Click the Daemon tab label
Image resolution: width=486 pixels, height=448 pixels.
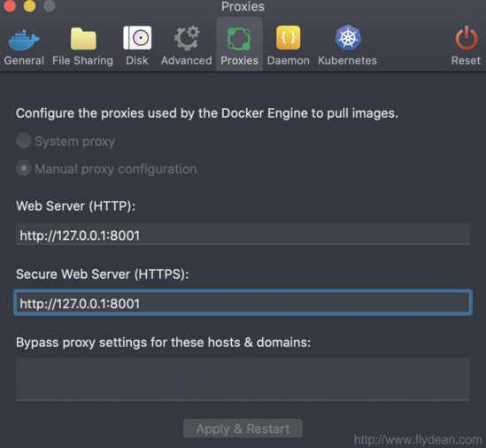[x=289, y=60]
